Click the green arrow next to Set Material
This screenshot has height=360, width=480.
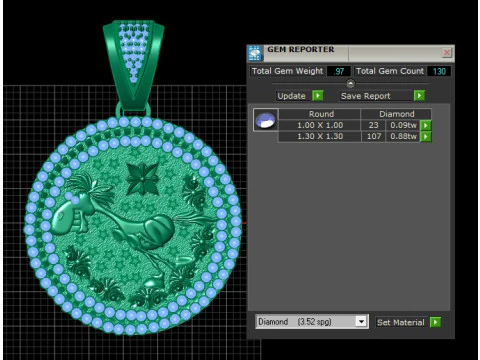(x=435, y=322)
